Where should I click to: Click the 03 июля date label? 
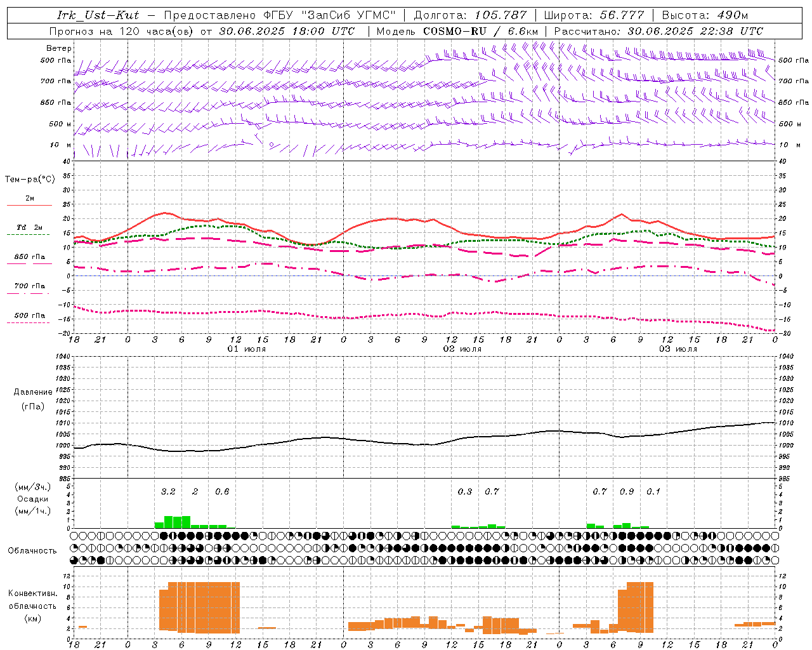(678, 349)
